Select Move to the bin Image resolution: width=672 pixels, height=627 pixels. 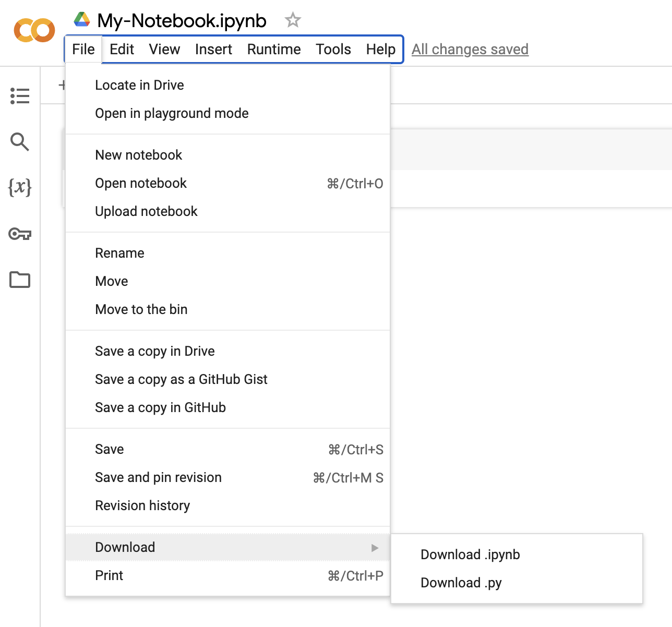pyautogui.click(x=141, y=309)
